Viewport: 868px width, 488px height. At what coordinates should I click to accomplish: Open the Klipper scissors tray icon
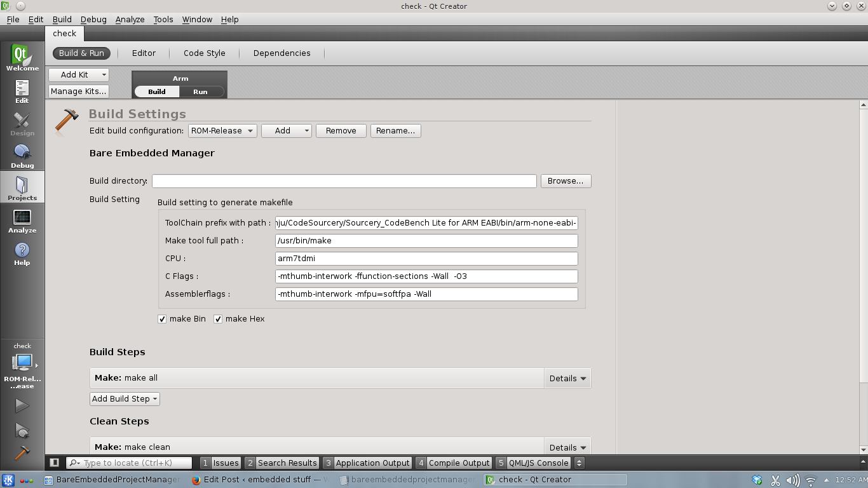pos(775,480)
